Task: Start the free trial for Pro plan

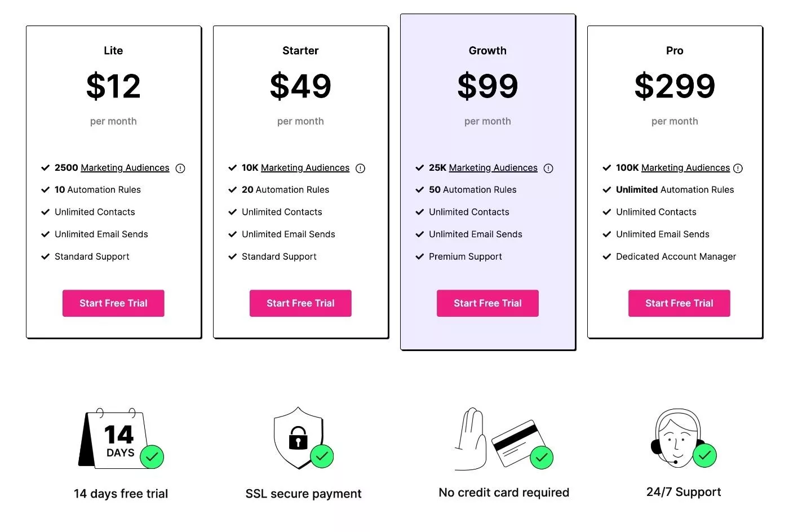Action: [679, 303]
